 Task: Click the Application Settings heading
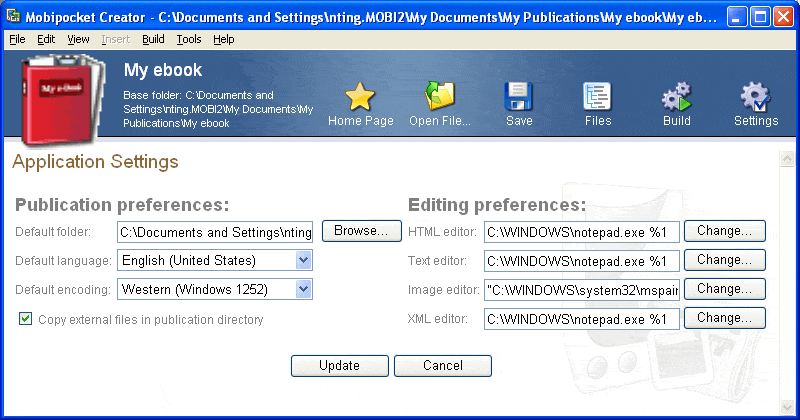point(95,162)
